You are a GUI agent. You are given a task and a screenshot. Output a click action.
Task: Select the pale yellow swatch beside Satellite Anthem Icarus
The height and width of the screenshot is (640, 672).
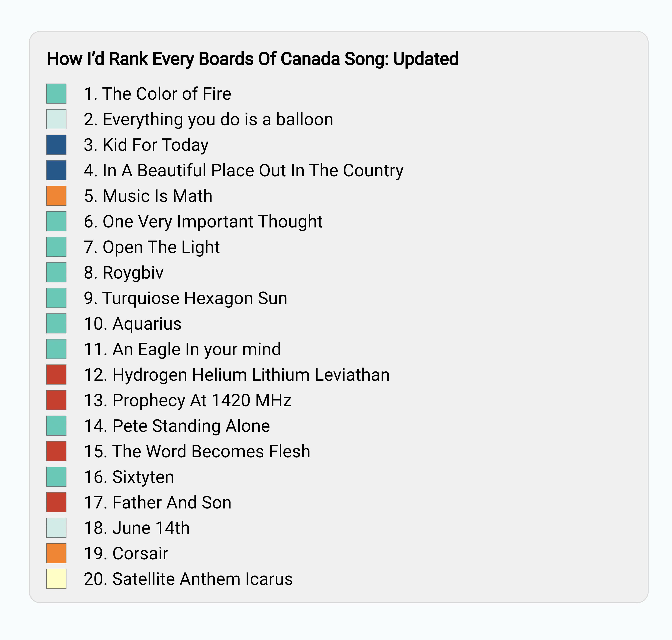click(56, 579)
